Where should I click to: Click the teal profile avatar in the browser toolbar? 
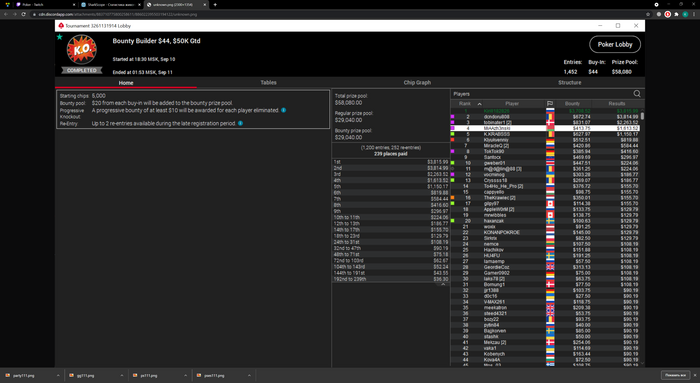pyautogui.click(x=685, y=14)
